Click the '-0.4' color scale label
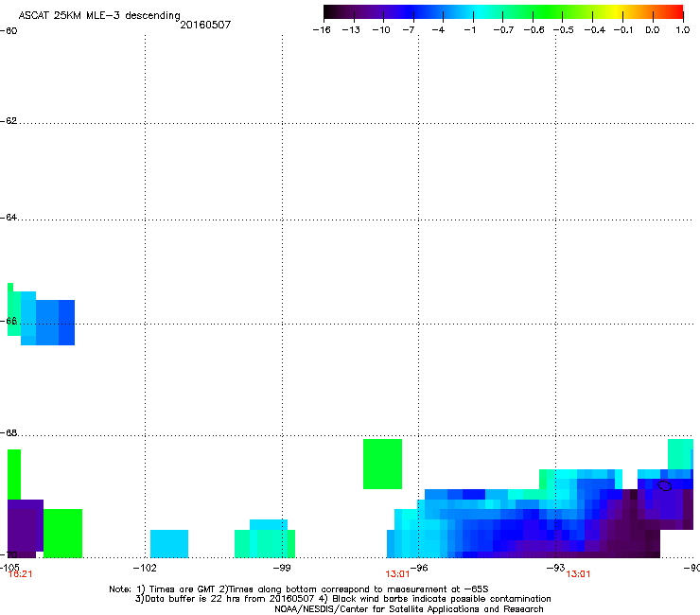This screenshot has width=700, height=615. [595, 30]
